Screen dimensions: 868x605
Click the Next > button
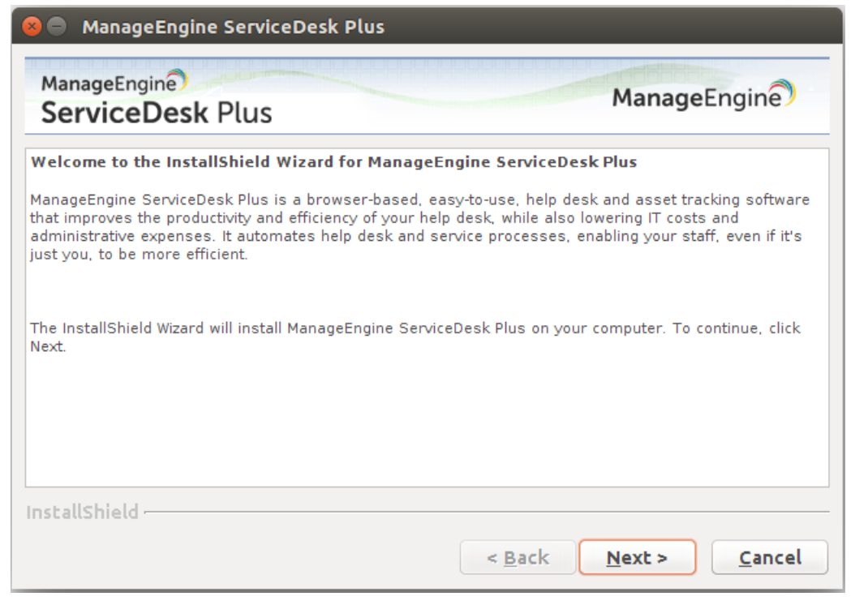coord(637,558)
